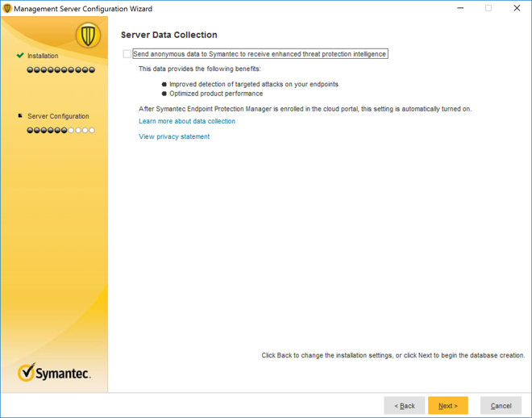532x418 pixels.
Task: Click the wizard title bar shield icon
Action: pos(7,9)
